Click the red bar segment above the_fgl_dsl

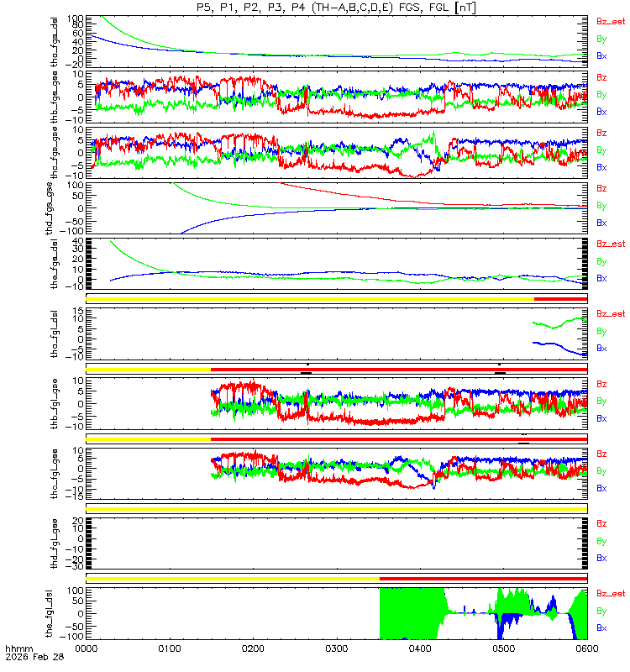coord(484,579)
